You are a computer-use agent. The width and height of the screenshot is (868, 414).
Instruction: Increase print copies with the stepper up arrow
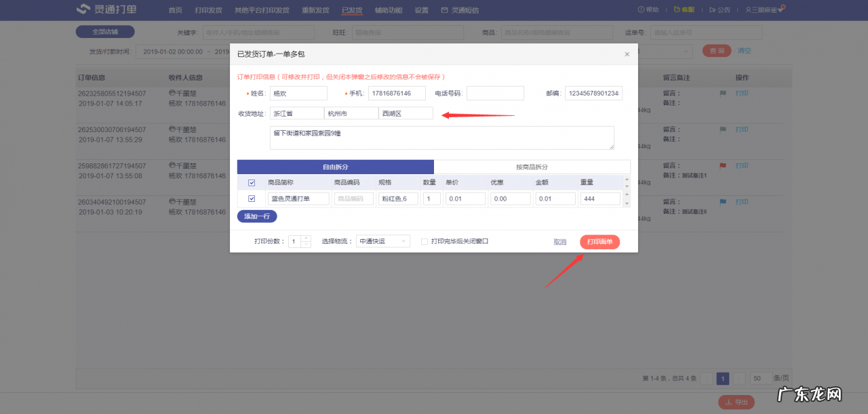coord(307,239)
